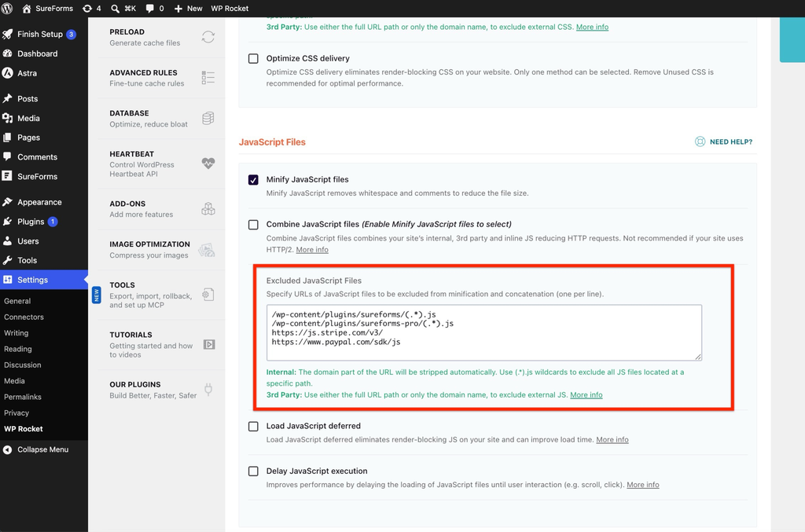Open More info link under Combine JavaScript

point(312,249)
